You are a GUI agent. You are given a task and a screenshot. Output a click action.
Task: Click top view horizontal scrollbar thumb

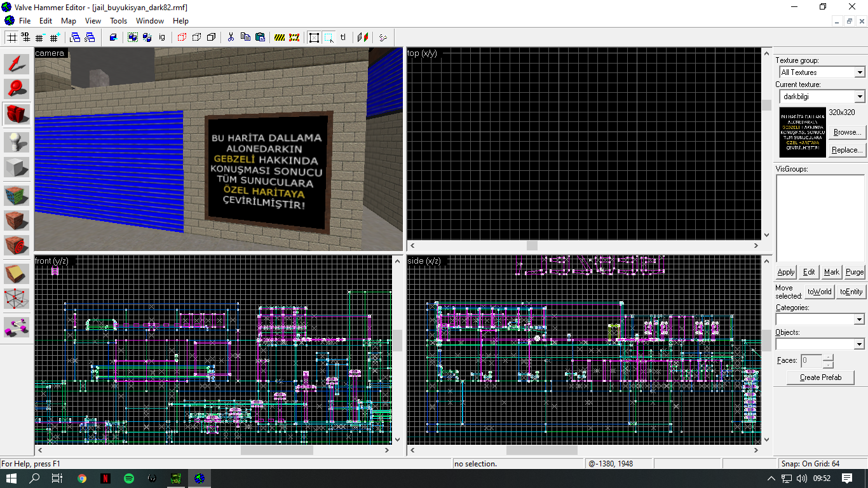[x=532, y=245]
